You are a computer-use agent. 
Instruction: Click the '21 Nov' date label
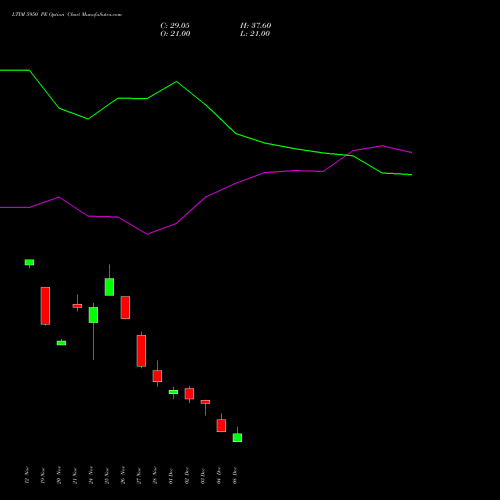[x=75, y=476]
